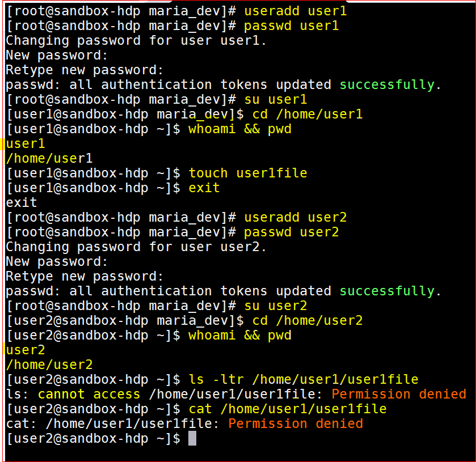The width and height of the screenshot is (476, 462).
Task: Click 'Permission denied' on the cat error line
Action: [296, 424]
